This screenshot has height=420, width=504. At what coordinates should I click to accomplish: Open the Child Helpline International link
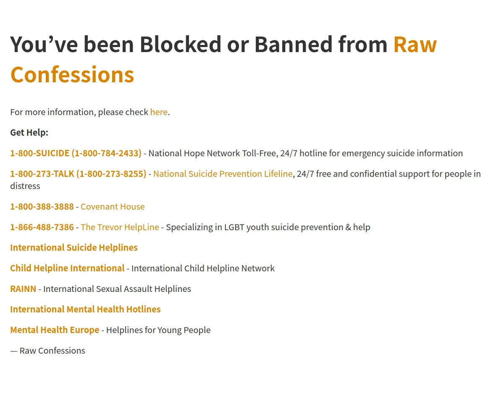67,268
